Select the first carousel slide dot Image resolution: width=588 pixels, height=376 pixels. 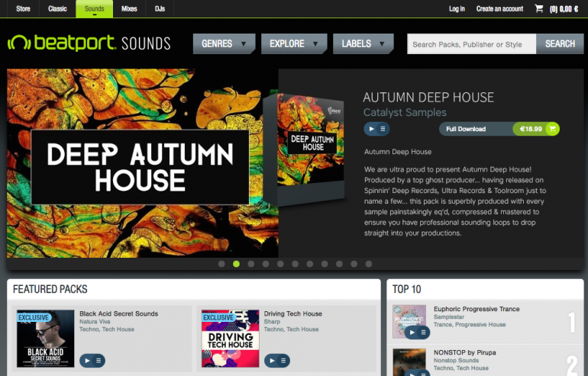pos(221,264)
